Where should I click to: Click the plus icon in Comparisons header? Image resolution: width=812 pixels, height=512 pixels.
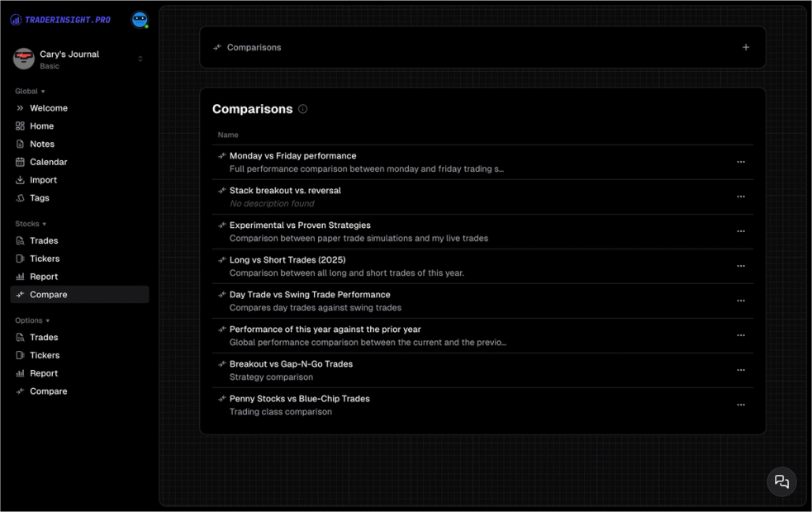tap(746, 47)
